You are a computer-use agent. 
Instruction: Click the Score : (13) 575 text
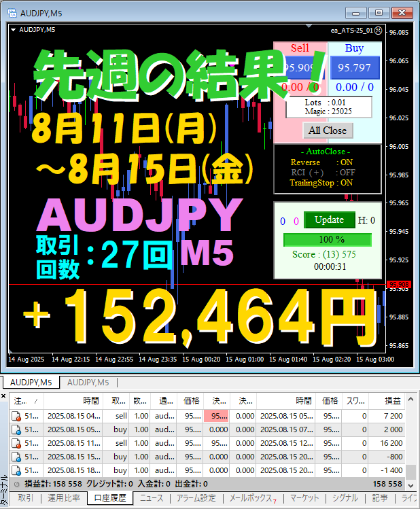[324, 254]
